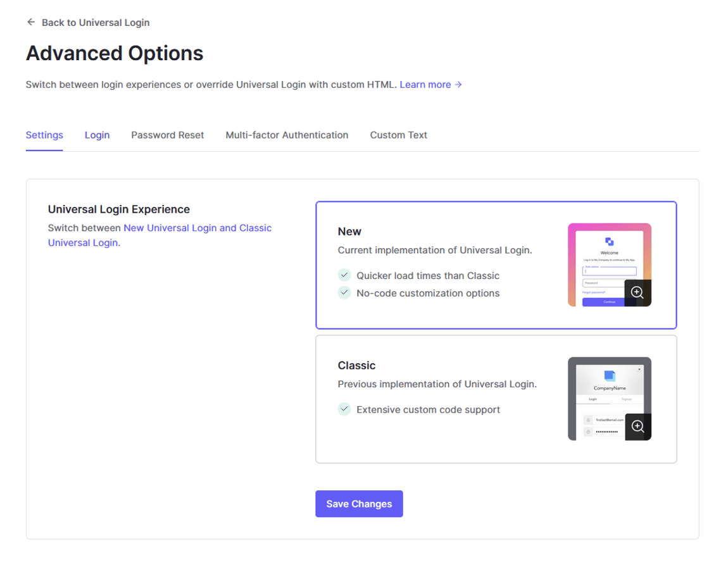Click the checkmark beside Quicker load times
Image resolution: width=728 pixels, height=572 pixels.
(x=344, y=275)
